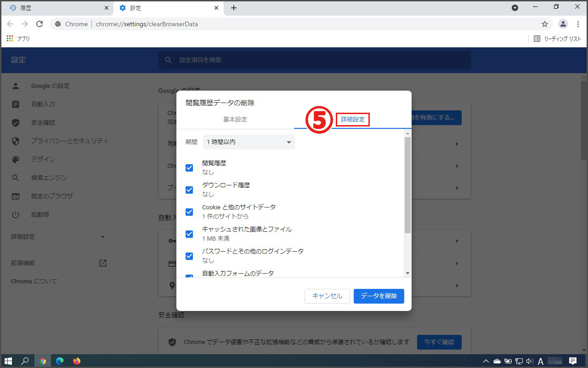588x368 pixels.
Task: Open 安全確認 shield icon
Action: click(16, 123)
